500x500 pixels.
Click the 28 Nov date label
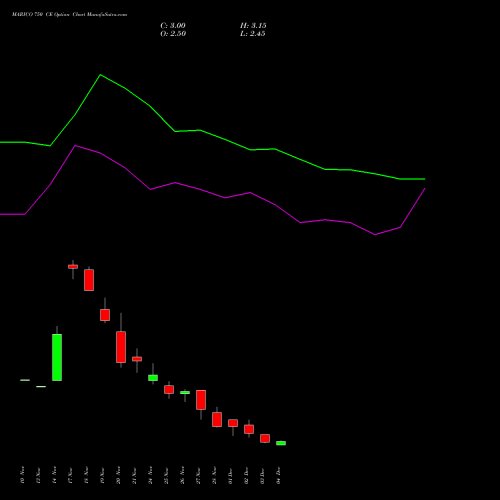(214, 475)
